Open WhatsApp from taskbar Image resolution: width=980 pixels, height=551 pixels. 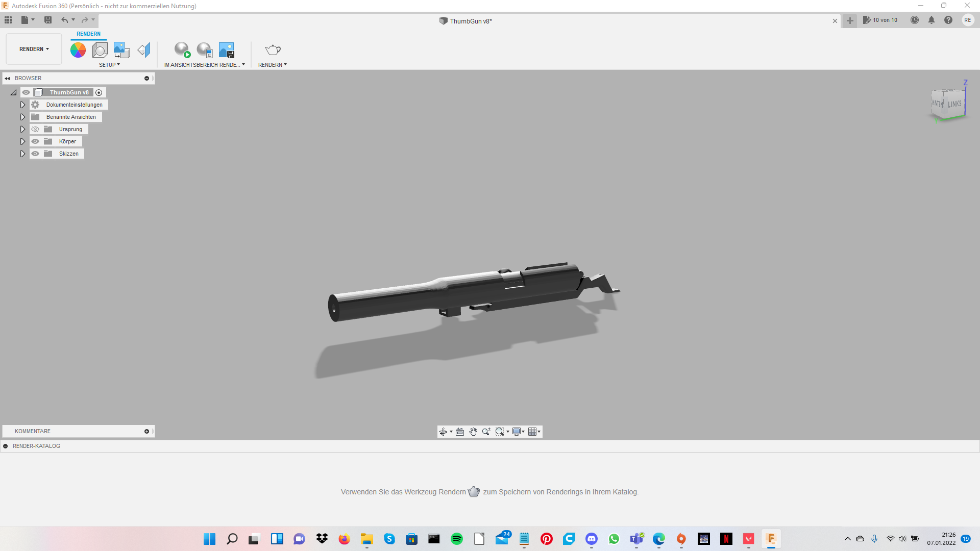[x=614, y=539]
